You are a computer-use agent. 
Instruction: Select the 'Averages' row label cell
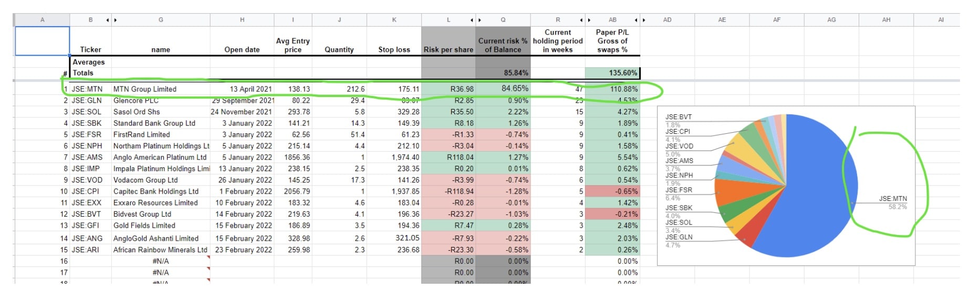(x=90, y=62)
